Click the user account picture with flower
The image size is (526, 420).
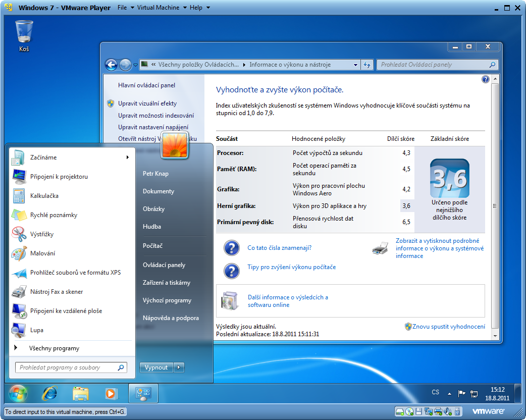(175, 144)
